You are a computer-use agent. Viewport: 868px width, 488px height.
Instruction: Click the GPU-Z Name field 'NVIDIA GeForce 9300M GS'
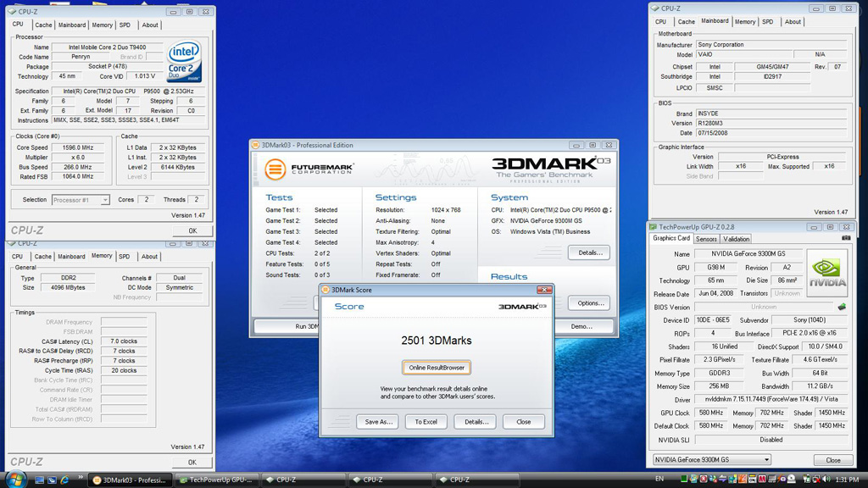pos(748,254)
